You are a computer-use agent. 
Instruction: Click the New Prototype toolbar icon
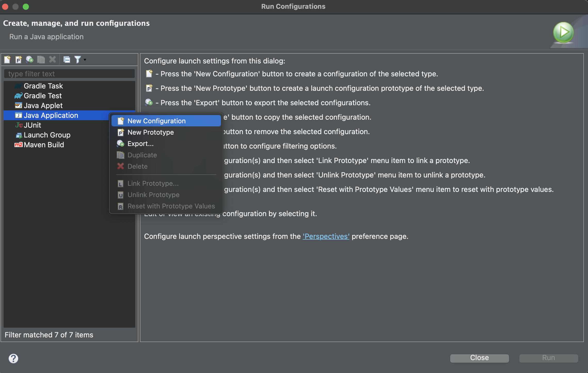(18, 60)
